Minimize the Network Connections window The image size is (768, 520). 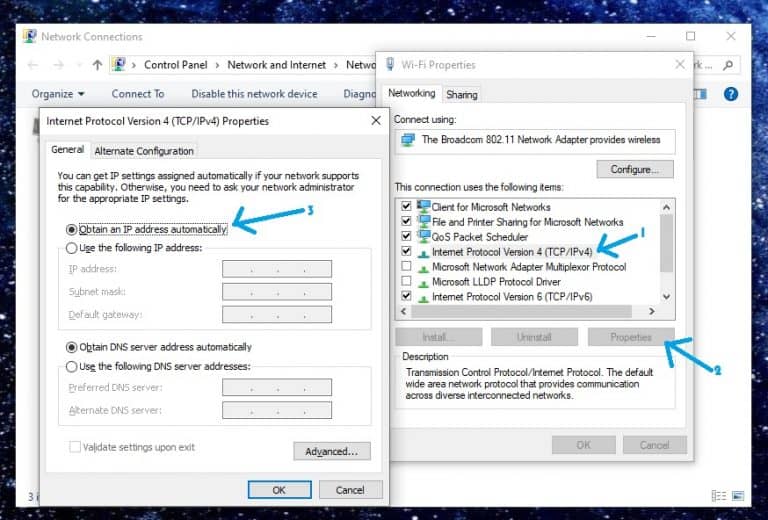[651, 36]
